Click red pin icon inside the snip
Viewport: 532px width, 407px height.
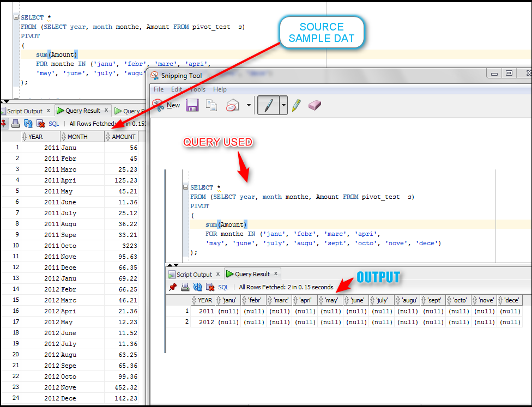(173, 287)
